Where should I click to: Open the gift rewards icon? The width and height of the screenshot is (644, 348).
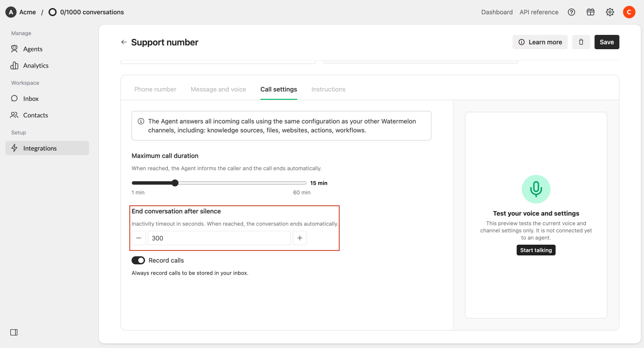(x=591, y=12)
